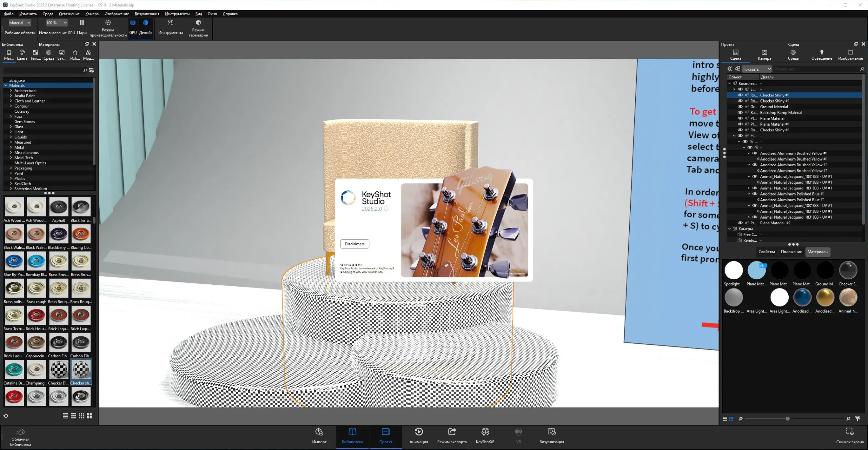Switch to the Камера tab in Project

point(764,55)
